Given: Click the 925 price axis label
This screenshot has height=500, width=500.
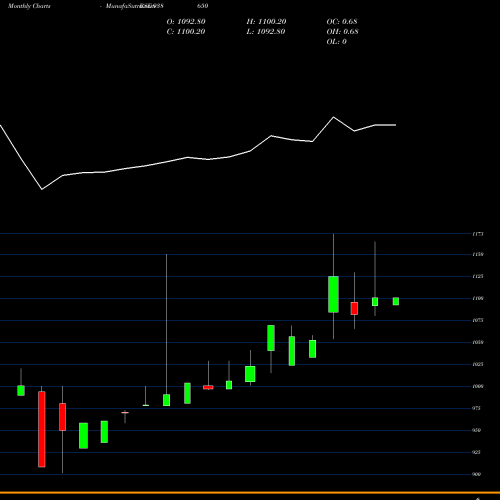Looking at the screenshot, I should tap(477, 452).
